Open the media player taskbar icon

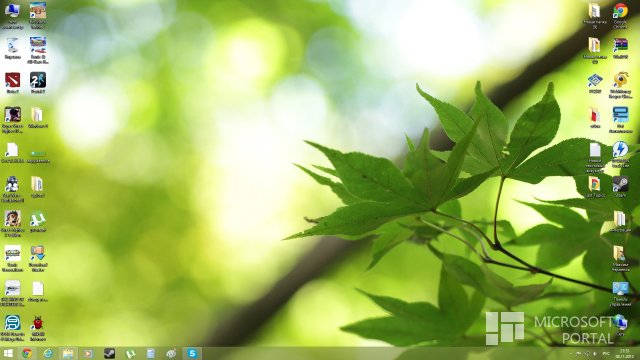pyautogui.click(x=88, y=353)
